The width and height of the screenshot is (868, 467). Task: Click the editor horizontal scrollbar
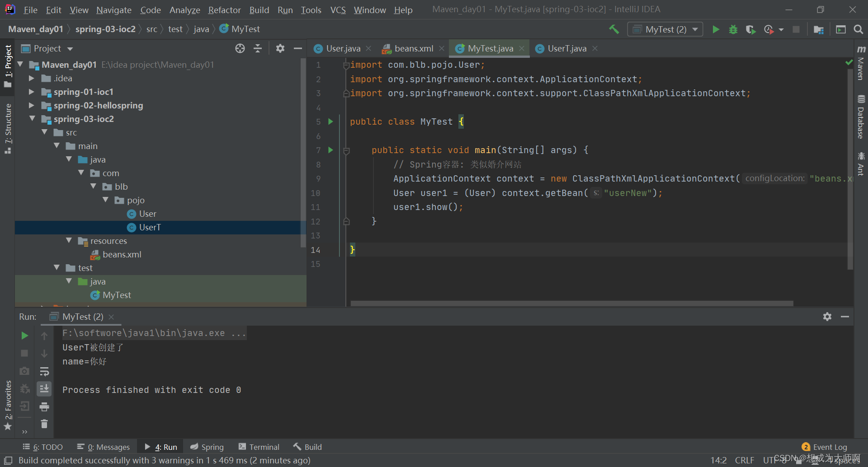pos(572,304)
